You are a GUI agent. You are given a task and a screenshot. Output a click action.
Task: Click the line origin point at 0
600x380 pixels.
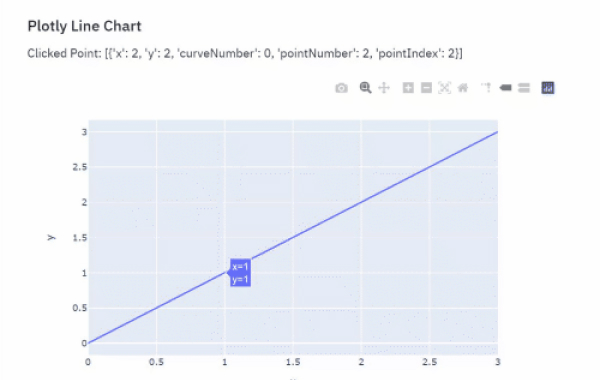click(88, 343)
